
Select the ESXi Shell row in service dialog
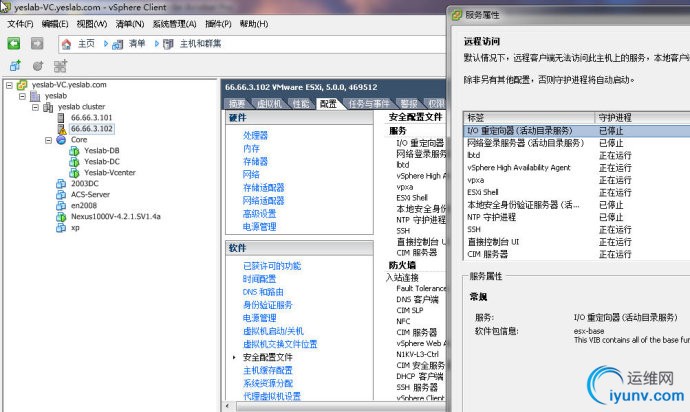[576, 192]
